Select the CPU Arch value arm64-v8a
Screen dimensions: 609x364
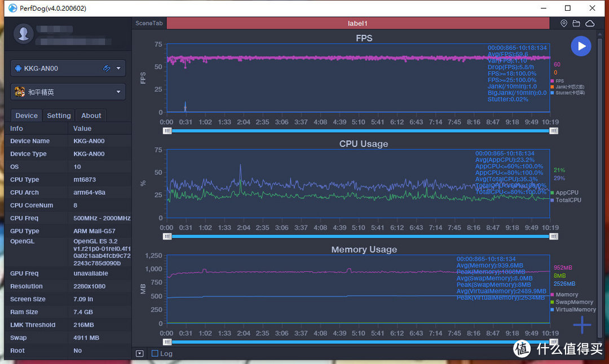tap(89, 193)
